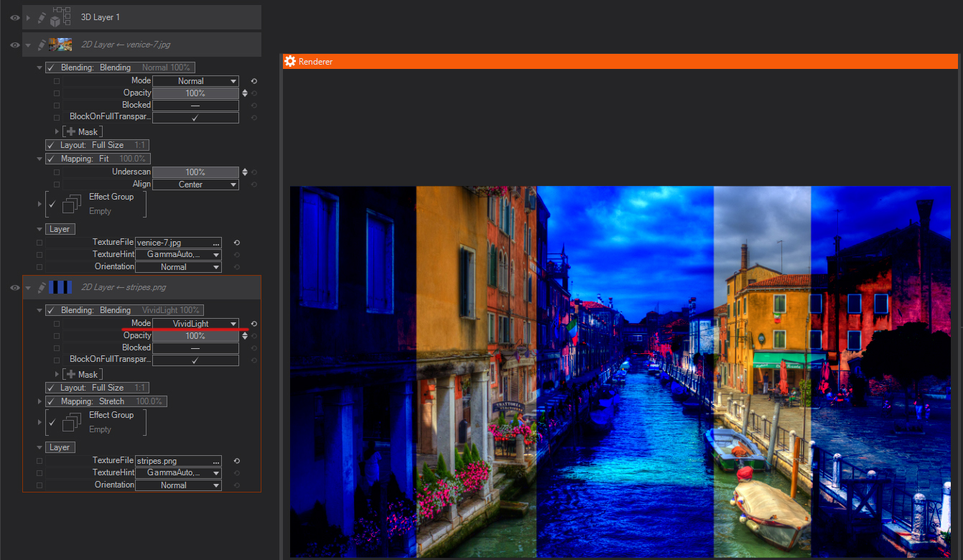Click the Layer section button under stripes.png
The height and width of the screenshot is (560, 963).
60,447
